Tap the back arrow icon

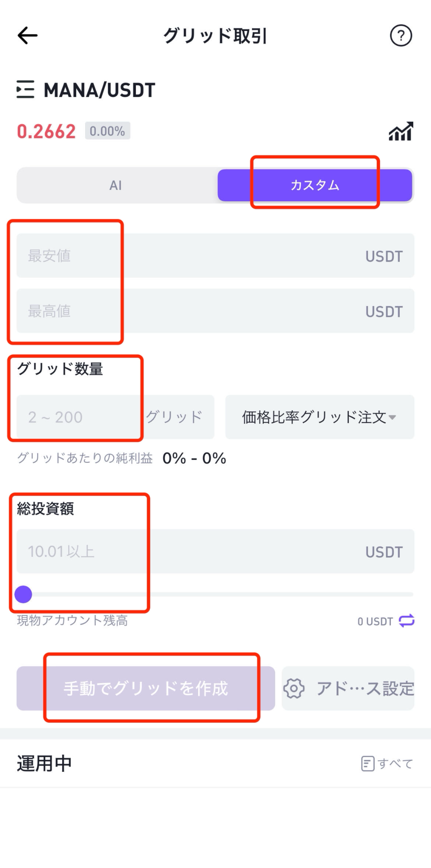coord(28,36)
